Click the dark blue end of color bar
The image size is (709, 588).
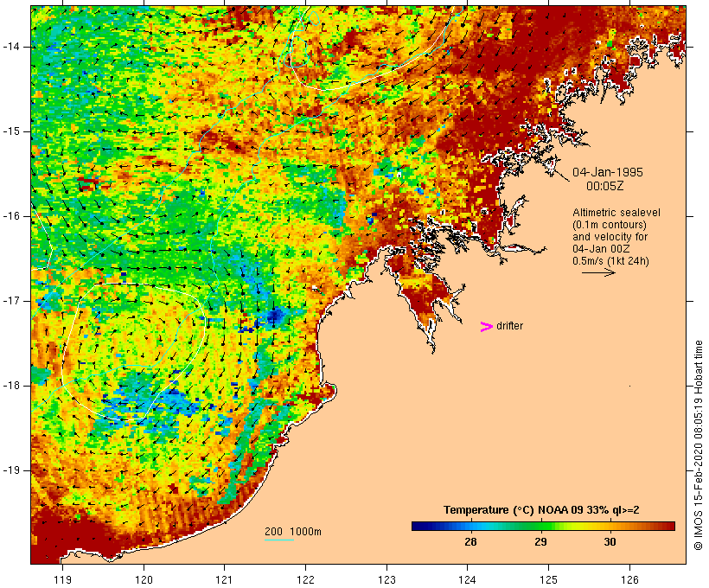click(x=416, y=526)
